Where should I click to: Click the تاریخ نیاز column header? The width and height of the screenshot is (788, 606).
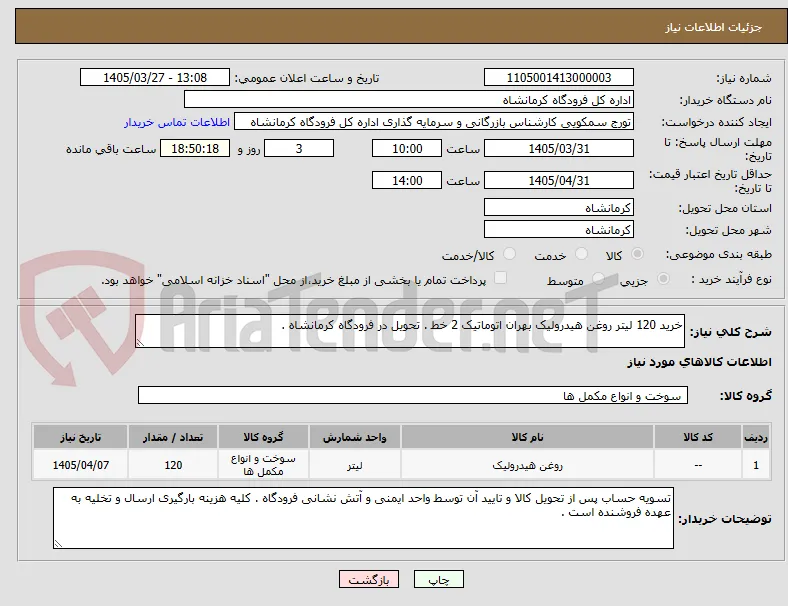point(80,437)
